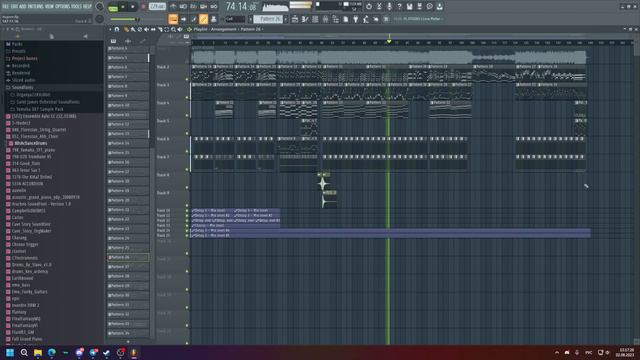Select the playlist mute tool
Viewport: 640px width, 360px height.
point(146,29)
